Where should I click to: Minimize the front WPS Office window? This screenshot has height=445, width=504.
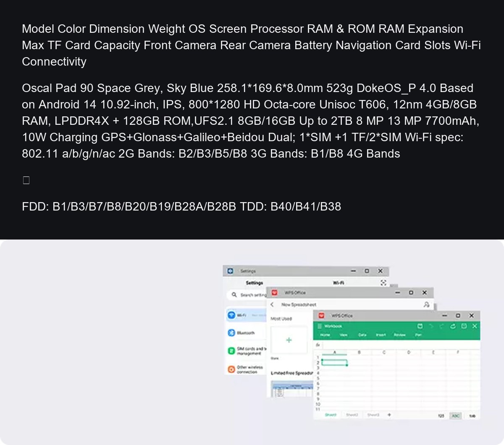(445, 316)
